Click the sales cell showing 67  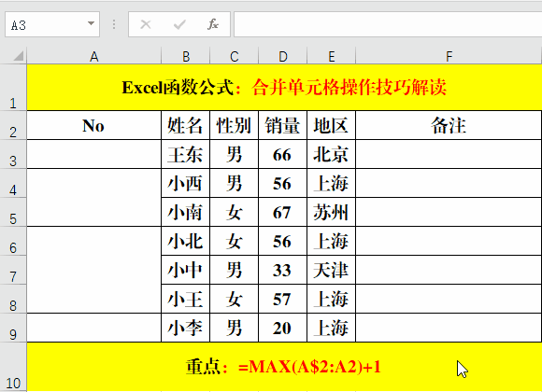pyautogui.click(x=283, y=212)
